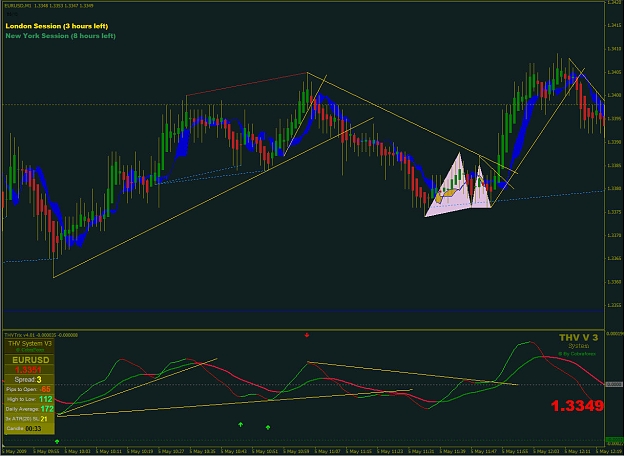Click the 5 May 09:55 time axis label
The image size is (625, 456).
click(x=47, y=451)
